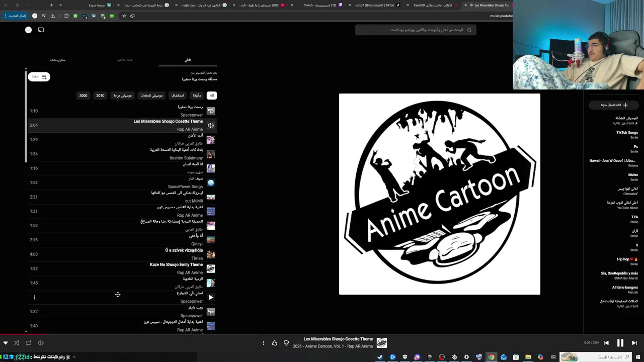This screenshot has width=644, height=362.
Task: Open a new Chrome tab
Action: (51, 5)
